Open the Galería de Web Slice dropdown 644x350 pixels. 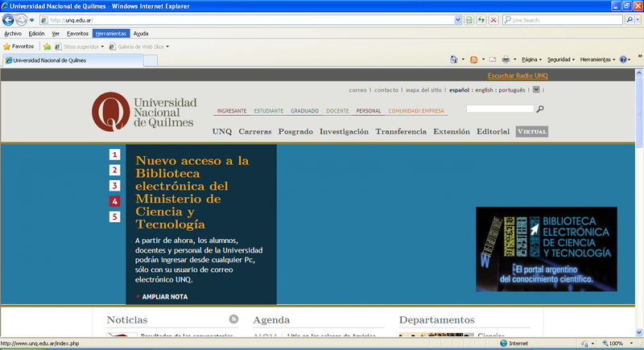[x=138, y=47]
